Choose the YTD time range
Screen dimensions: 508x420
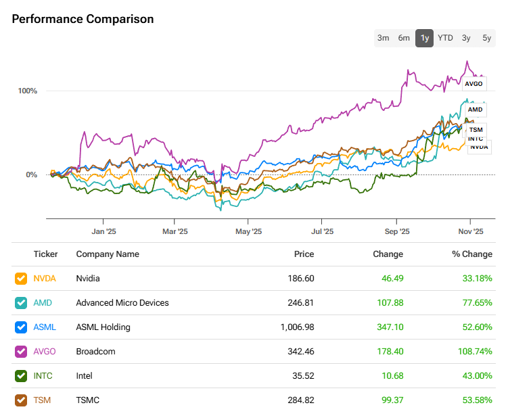[x=445, y=38]
